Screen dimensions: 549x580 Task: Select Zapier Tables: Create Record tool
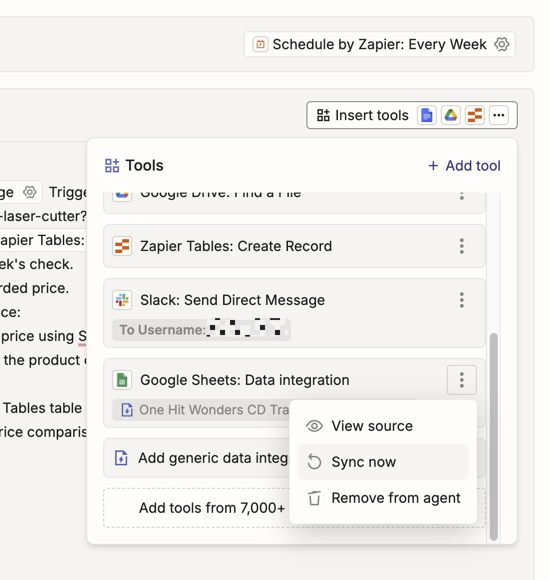pyautogui.click(x=294, y=246)
